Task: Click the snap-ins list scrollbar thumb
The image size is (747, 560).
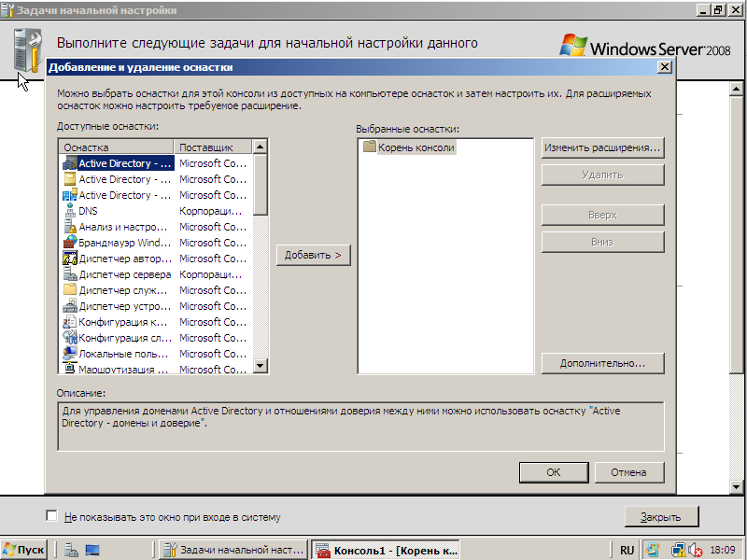Action: [260, 184]
